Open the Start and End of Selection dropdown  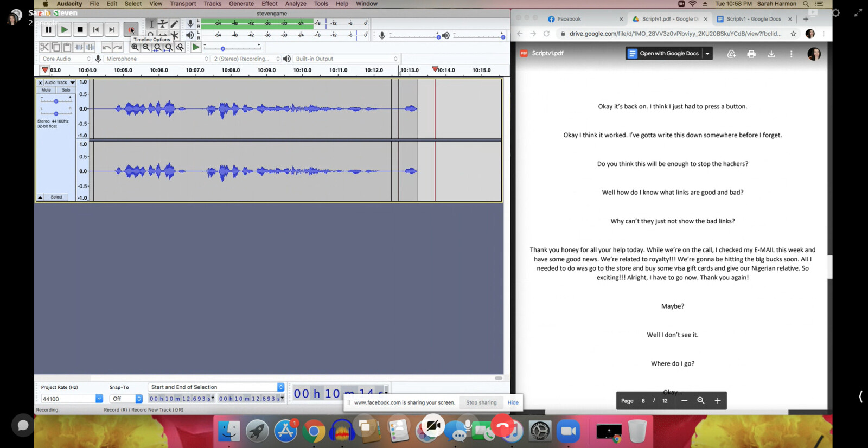(216, 387)
